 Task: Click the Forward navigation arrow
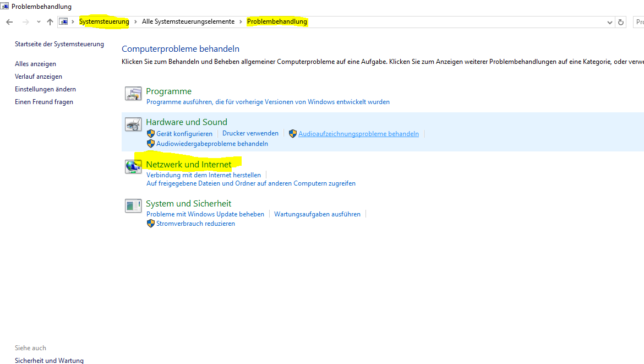point(25,22)
